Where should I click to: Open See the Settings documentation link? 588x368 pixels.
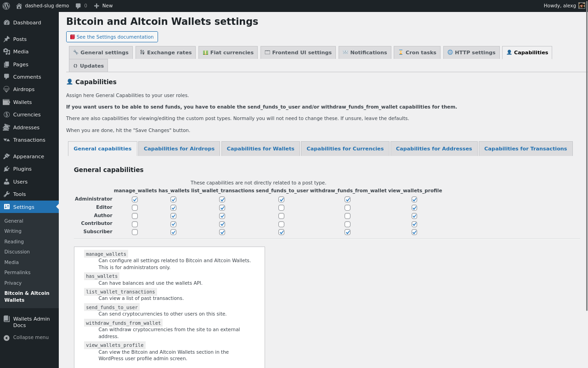tap(112, 37)
